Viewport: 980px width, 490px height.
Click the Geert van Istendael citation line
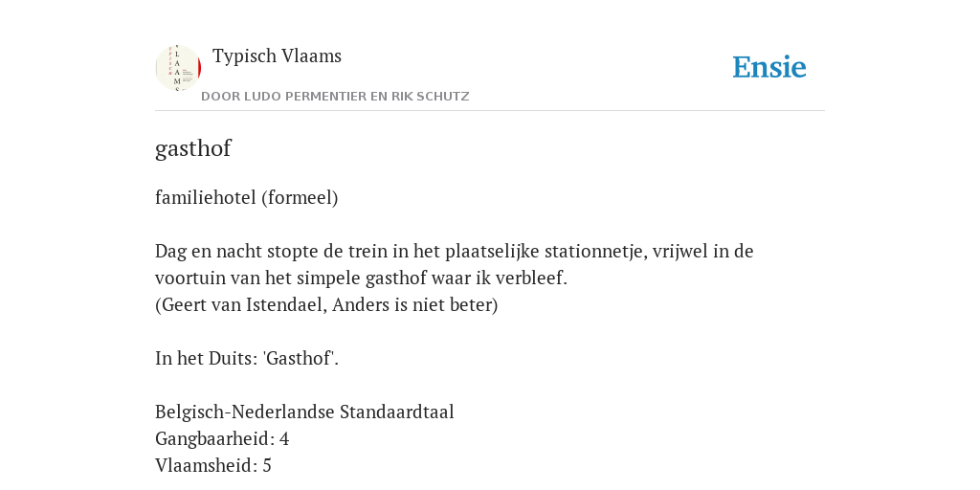click(x=326, y=305)
